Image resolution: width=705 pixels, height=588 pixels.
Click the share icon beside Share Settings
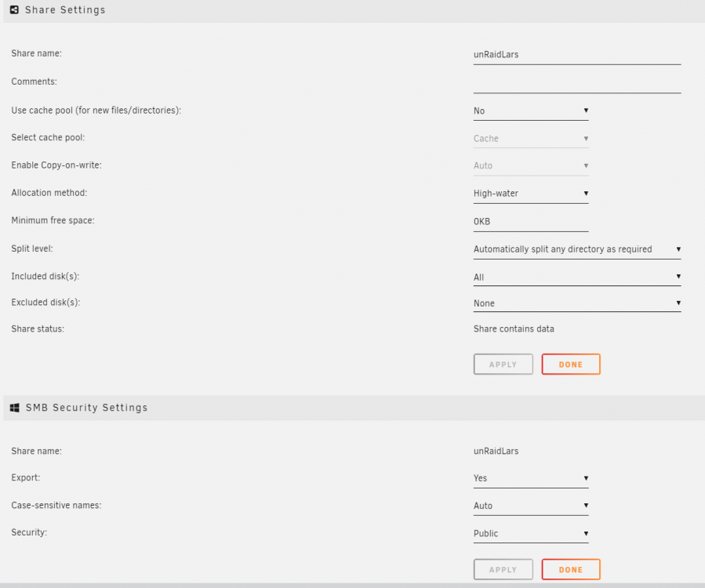(x=14, y=10)
